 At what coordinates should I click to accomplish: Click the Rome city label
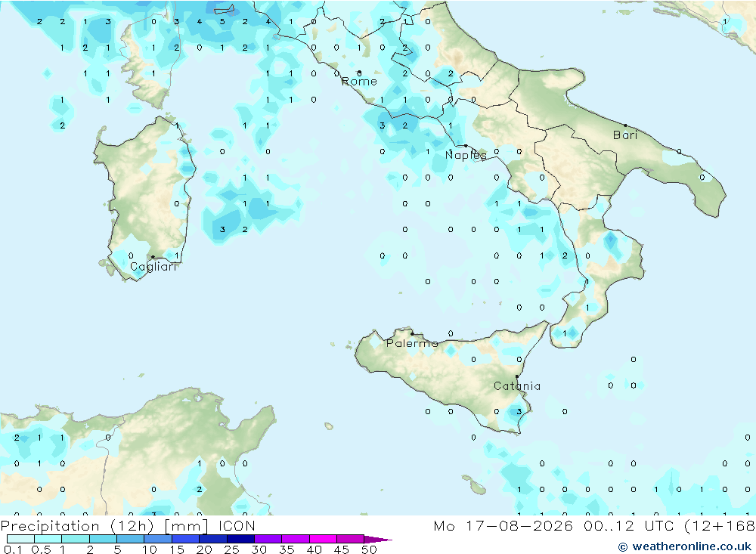point(359,82)
